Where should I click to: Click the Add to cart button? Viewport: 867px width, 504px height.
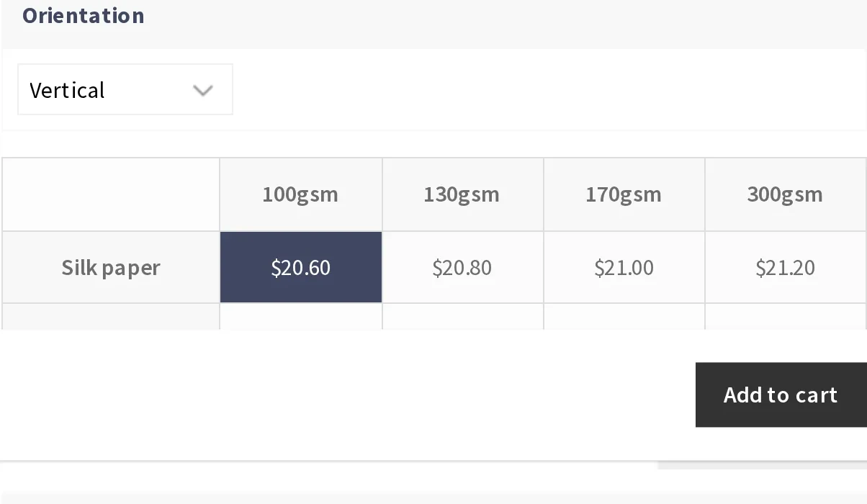(781, 395)
